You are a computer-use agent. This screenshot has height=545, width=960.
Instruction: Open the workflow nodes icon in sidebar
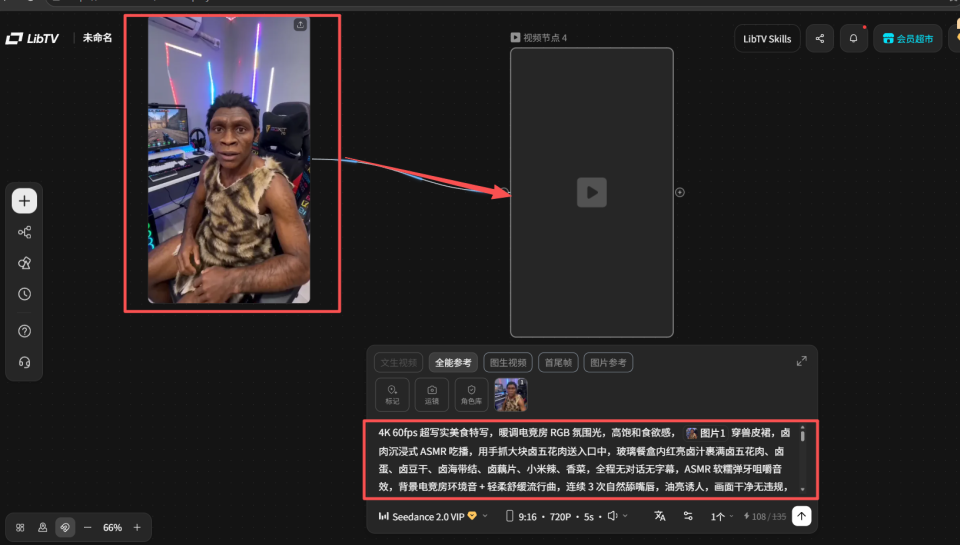point(24,232)
